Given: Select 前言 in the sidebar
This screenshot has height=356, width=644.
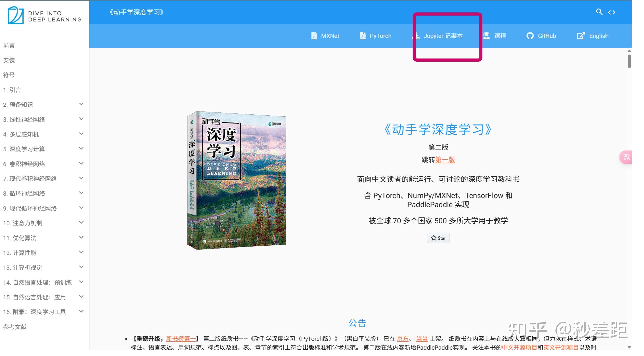Looking at the screenshot, I should click(x=8, y=46).
